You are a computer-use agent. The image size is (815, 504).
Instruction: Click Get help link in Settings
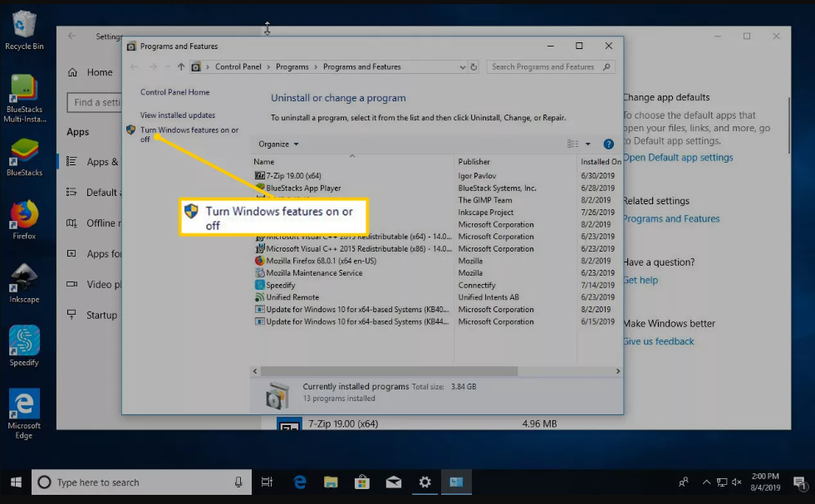[641, 280]
